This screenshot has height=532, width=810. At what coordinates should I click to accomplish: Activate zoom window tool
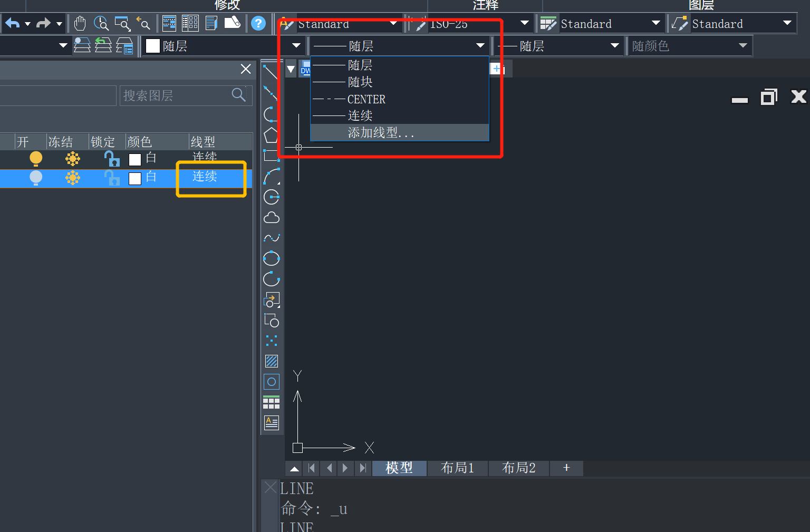(122, 23)
